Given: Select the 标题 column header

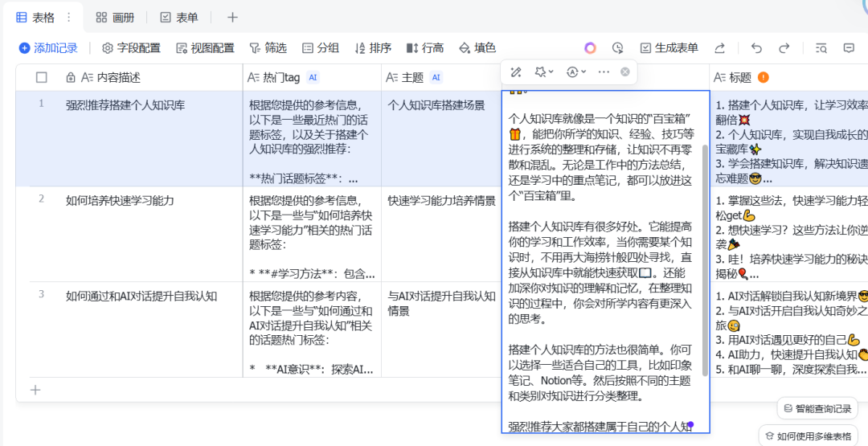Looking at the screenshot, I should pos(788,77).
